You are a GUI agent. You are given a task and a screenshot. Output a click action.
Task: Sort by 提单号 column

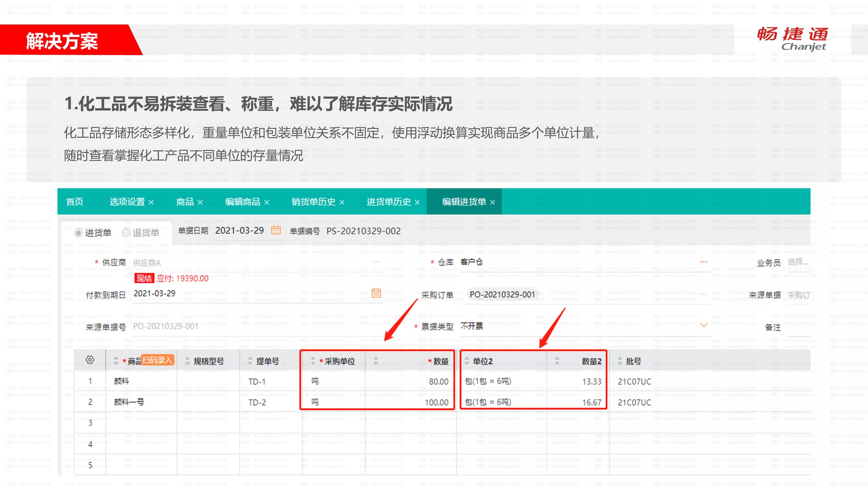coord(250,361)
